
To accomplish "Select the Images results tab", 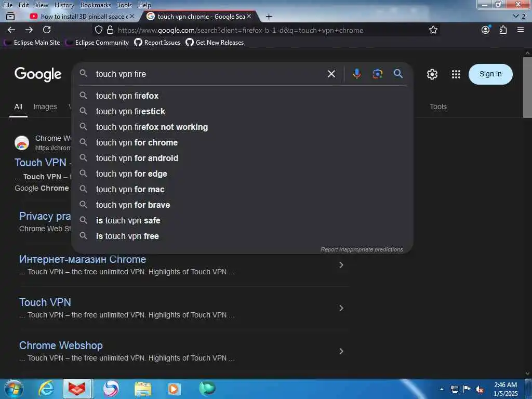I will pyautogui.click(x=45, y=107).
